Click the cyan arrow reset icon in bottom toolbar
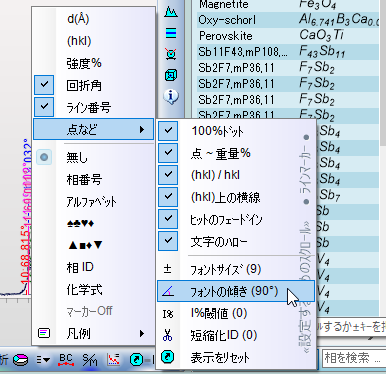Image resolution: width=386 pixels, height=374 pixels. click(x=136, y=360)
